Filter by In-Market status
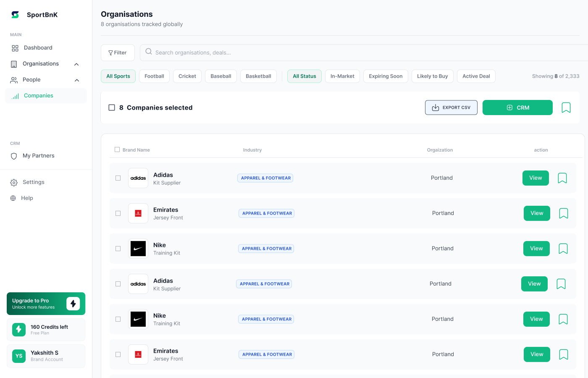Viewport: 588px width, 378px height. click(x=342, y=76)
